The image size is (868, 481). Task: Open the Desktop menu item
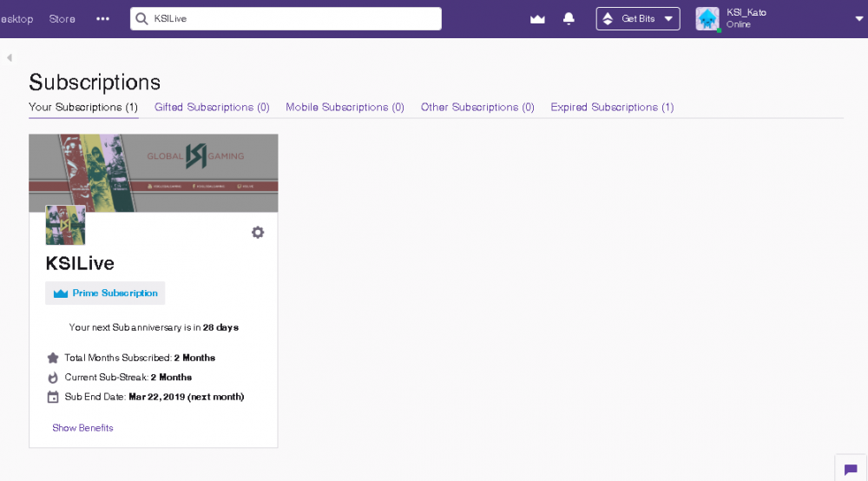point(16,19)
